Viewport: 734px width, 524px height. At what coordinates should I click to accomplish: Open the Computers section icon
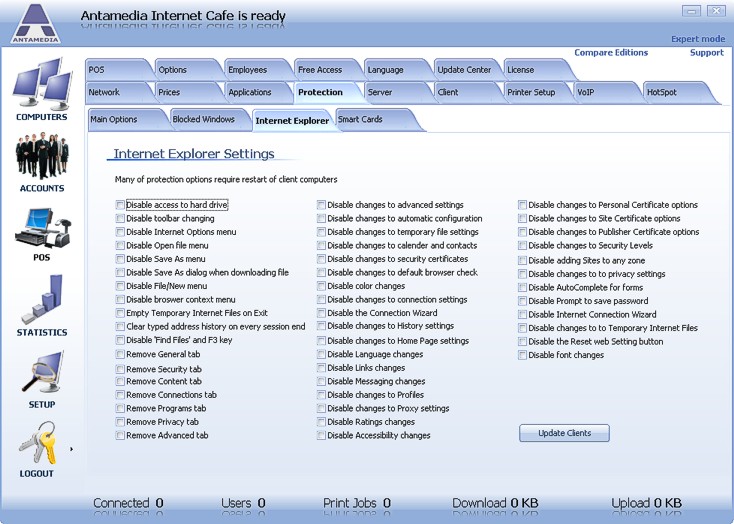click(42, 82)
